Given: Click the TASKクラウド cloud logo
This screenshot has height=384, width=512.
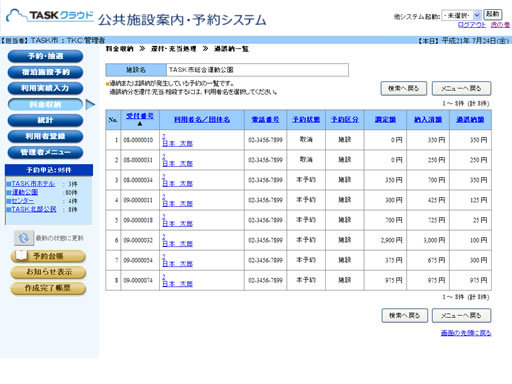Looking at the screenshot, I should coord(50,16).
